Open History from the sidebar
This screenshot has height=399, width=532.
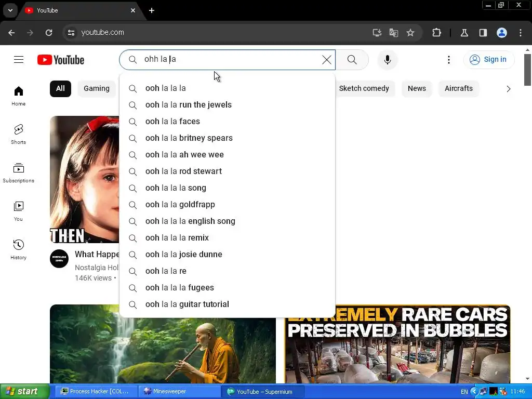[18, 249]
